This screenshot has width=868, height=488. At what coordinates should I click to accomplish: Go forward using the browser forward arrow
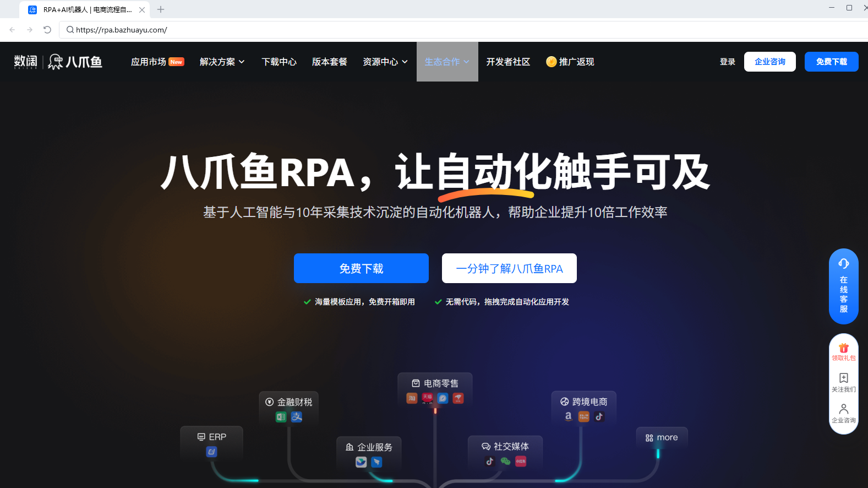(30, 30)
